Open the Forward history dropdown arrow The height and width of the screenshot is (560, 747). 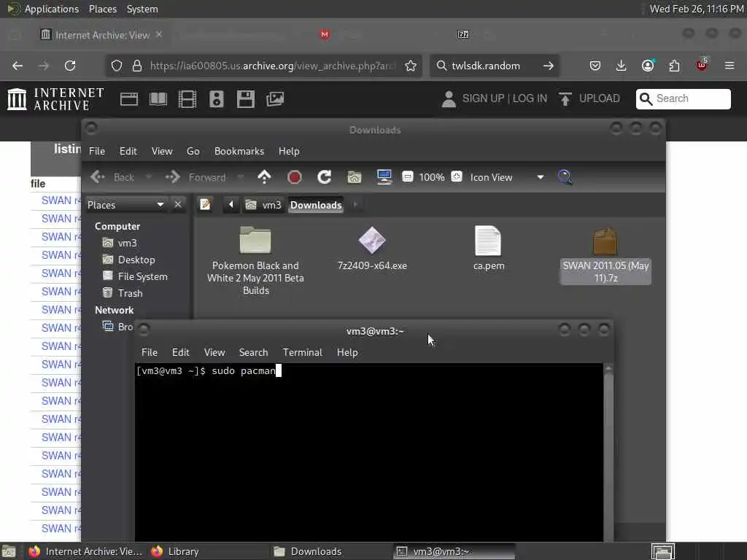(240, 177)
